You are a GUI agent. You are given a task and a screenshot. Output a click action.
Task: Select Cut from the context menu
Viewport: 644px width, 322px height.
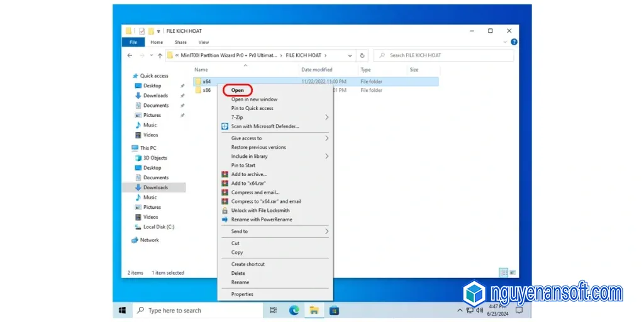[235, 243]
